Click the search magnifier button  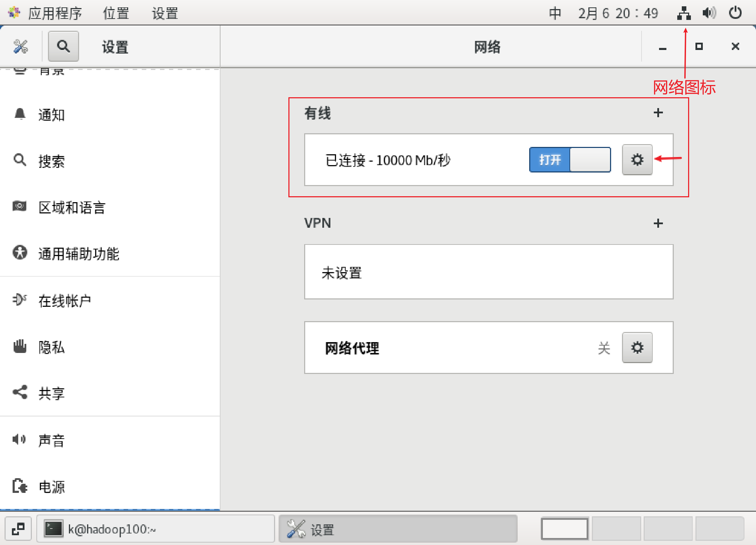click(x=63, y=46)
